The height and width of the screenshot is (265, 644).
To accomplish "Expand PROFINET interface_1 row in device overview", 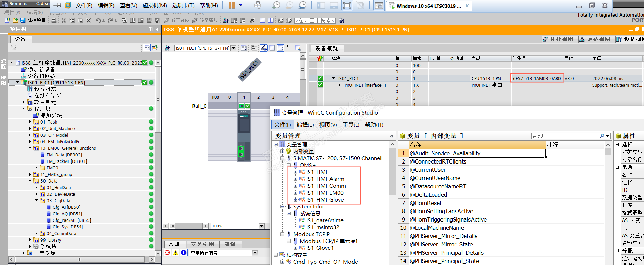I will 340,85.
